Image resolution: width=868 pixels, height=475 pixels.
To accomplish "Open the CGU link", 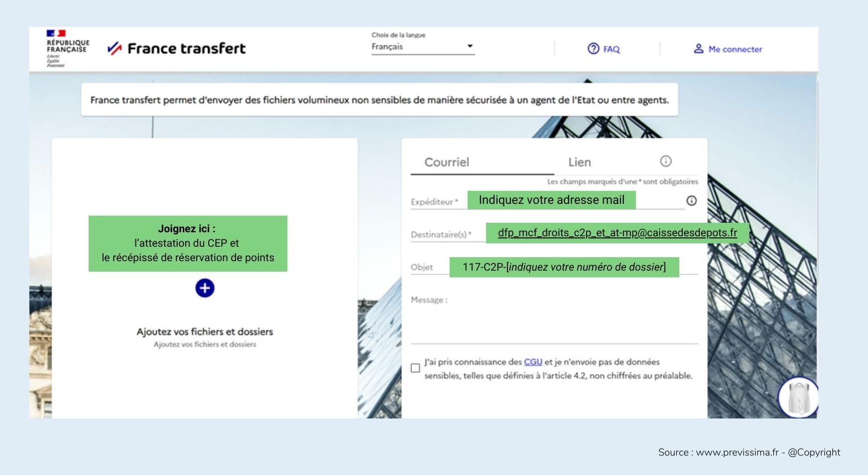I will click(x=532, y=362).
